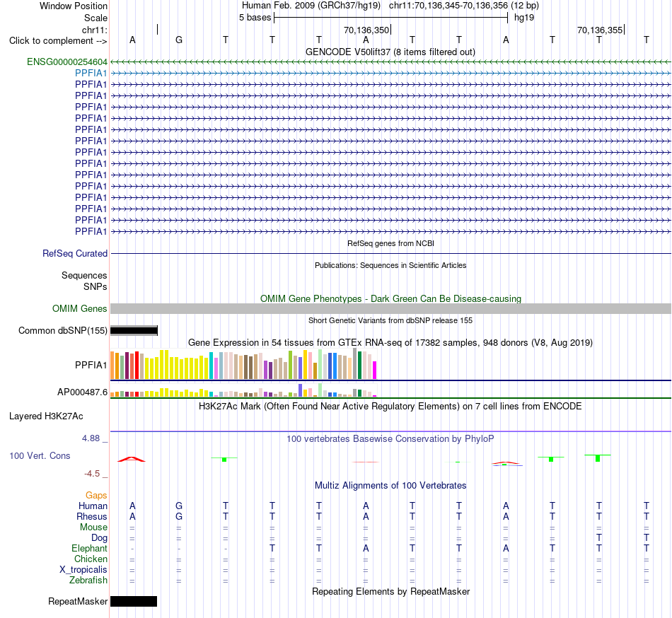Click 'Publications: Sequences in Scientific Articles' title
This screenshot has width=672, height=618.
(390, 265)
